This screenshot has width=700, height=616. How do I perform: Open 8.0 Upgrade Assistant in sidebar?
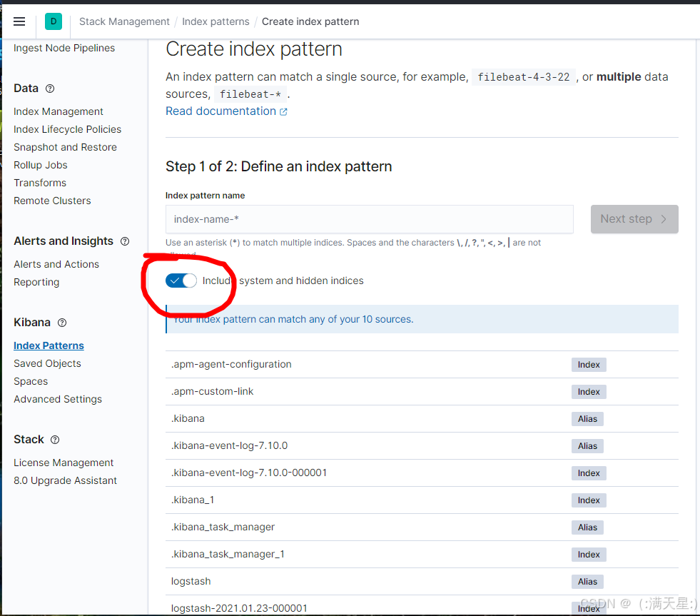65,480
